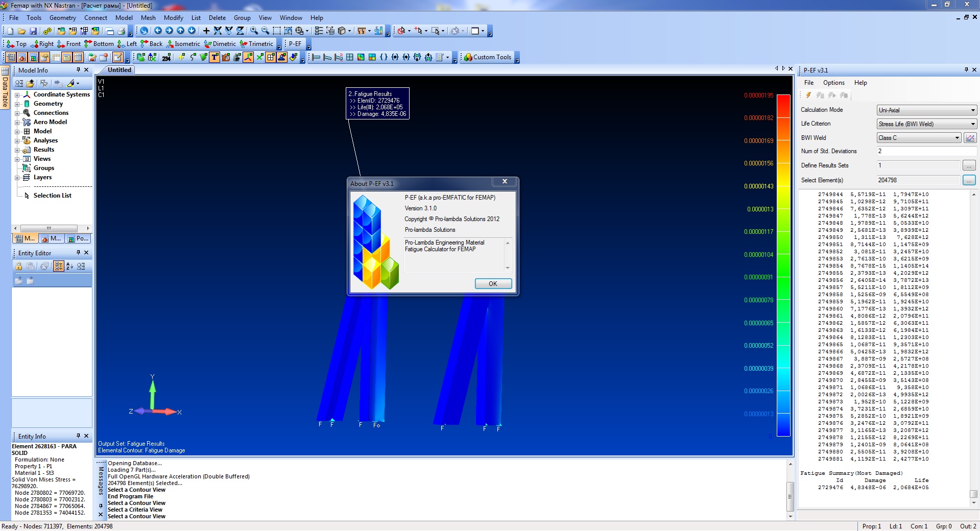
Task: Click the Save diskette icon
Action: pyautogui.click(x=33, y=31)
